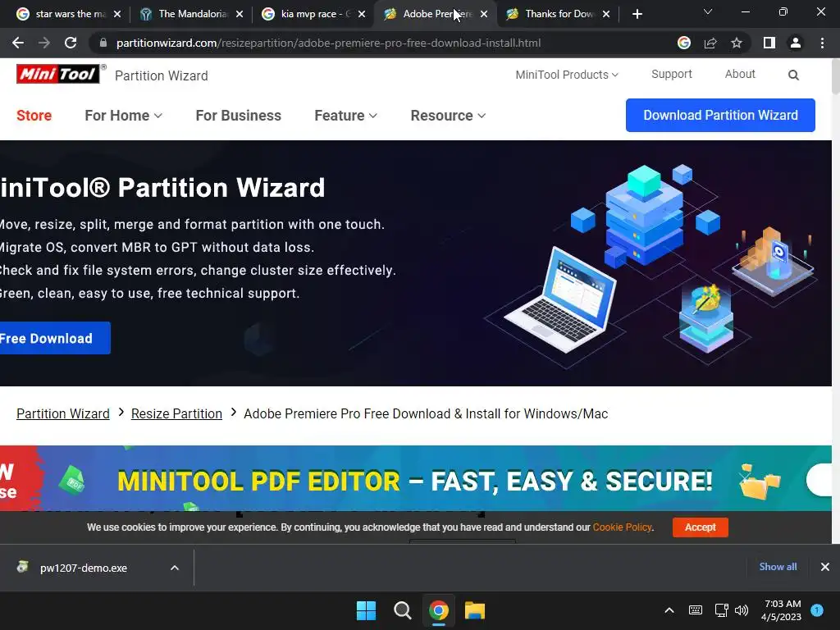The width and height of the screenshot is (840, 630).
Task: Go to the Store page
Action: tap(34, 115)
